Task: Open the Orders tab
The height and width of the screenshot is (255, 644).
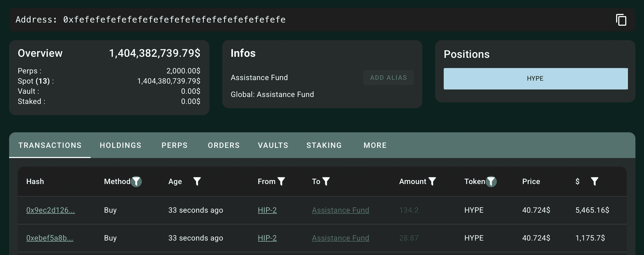Action: pos(224,145)
